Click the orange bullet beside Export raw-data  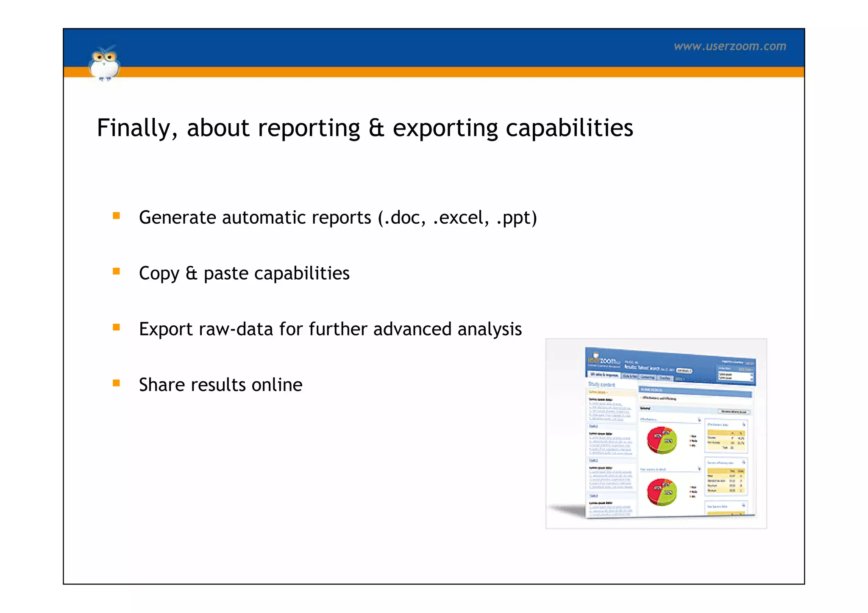116,327
